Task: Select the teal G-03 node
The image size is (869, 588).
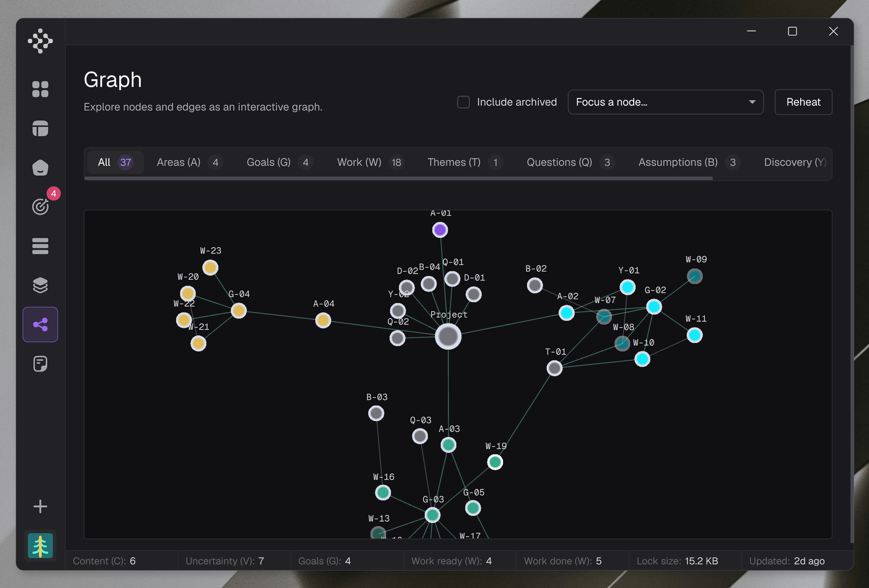Action: click(432, 515)
